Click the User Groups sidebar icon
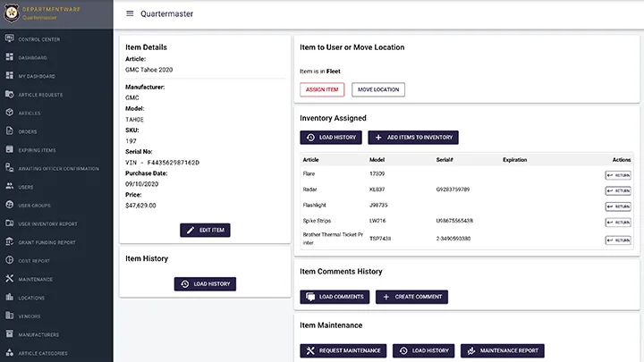The height and width of the screenshot is (362, 644). [10, 205]
